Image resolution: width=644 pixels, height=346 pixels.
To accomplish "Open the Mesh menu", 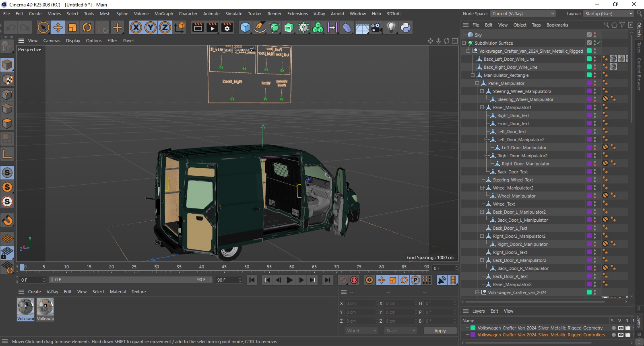I will point(105,14).
